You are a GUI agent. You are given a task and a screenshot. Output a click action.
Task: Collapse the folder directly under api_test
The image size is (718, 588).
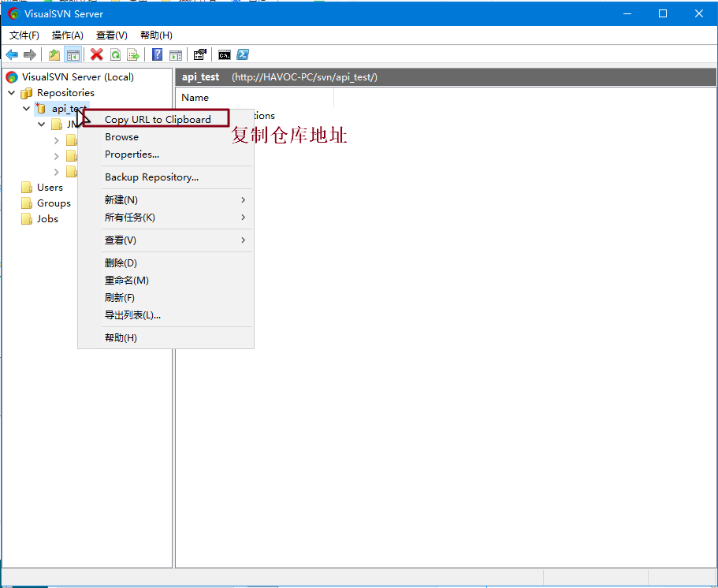(x=42, y=124)
